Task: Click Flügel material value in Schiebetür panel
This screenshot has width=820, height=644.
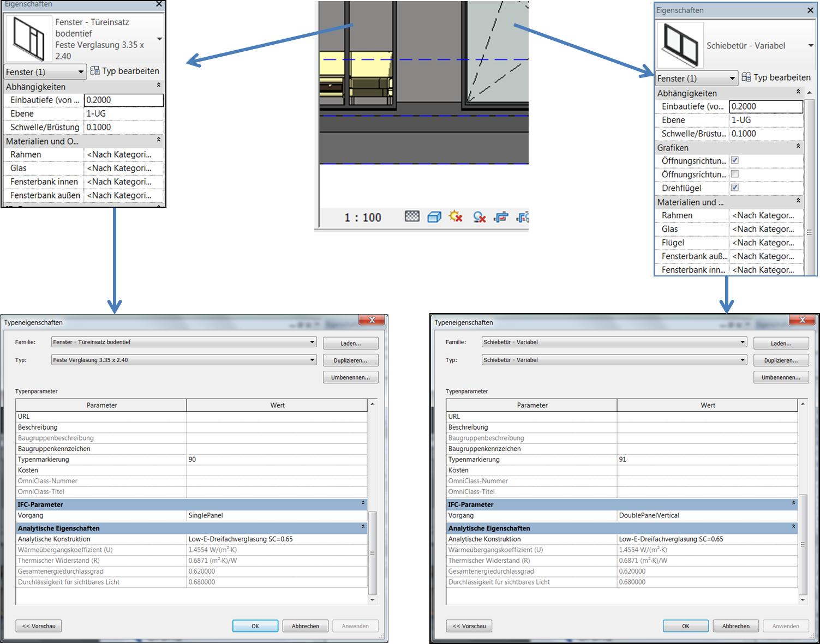Action: pos(766,243)
